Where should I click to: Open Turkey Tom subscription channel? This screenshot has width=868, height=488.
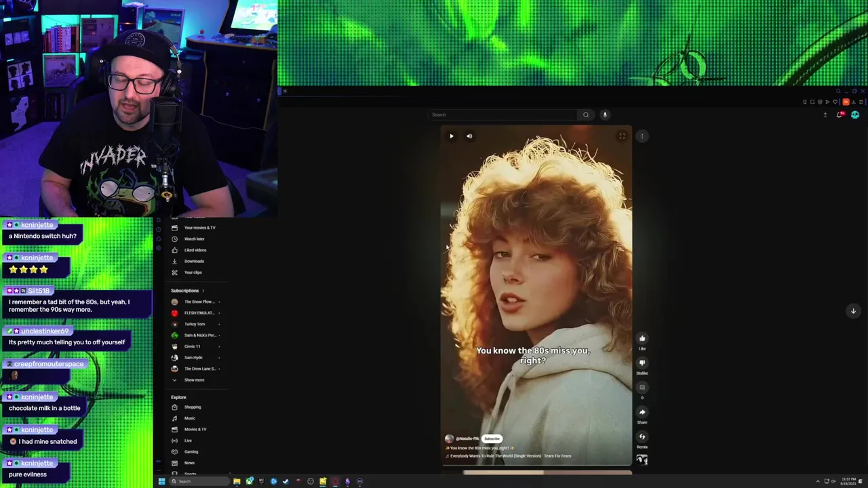coord(195,324)
